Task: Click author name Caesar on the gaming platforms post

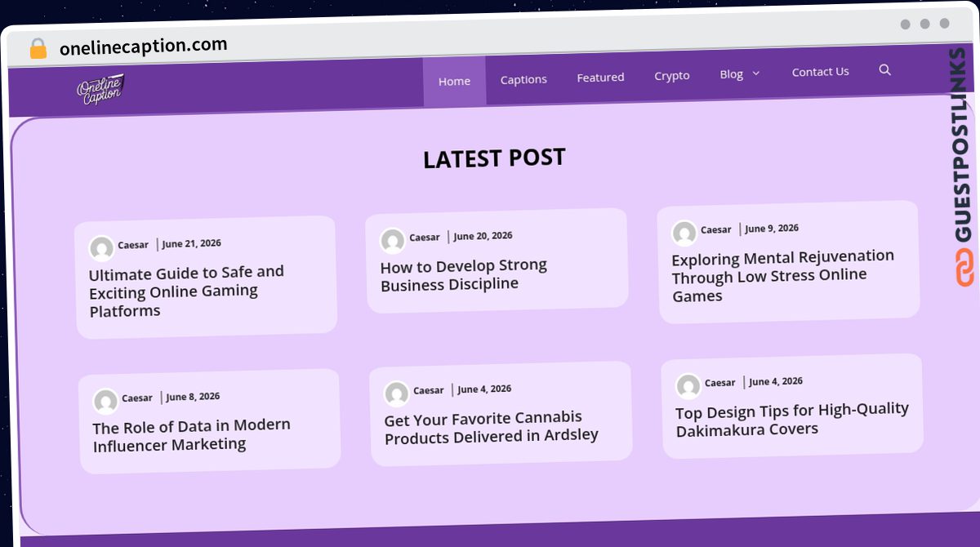Action: [x=133, y=245]
